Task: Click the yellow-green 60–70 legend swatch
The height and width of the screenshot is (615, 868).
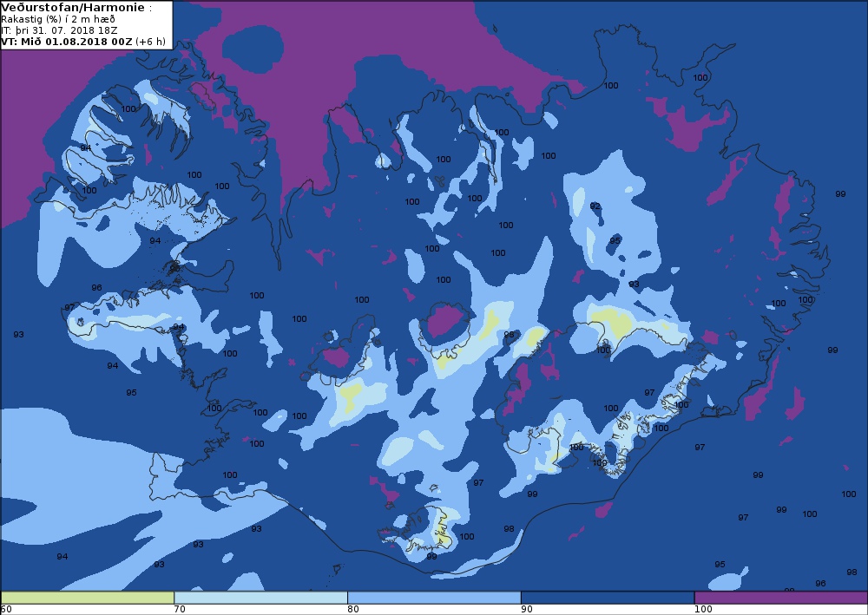Action: [x=88, y=598]
